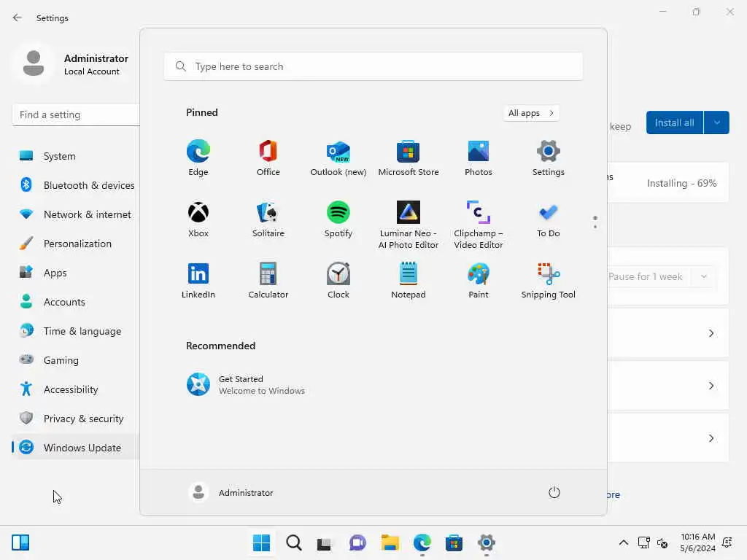Launch the Photos app
The image size is (747, 560).
pos(479,158)
